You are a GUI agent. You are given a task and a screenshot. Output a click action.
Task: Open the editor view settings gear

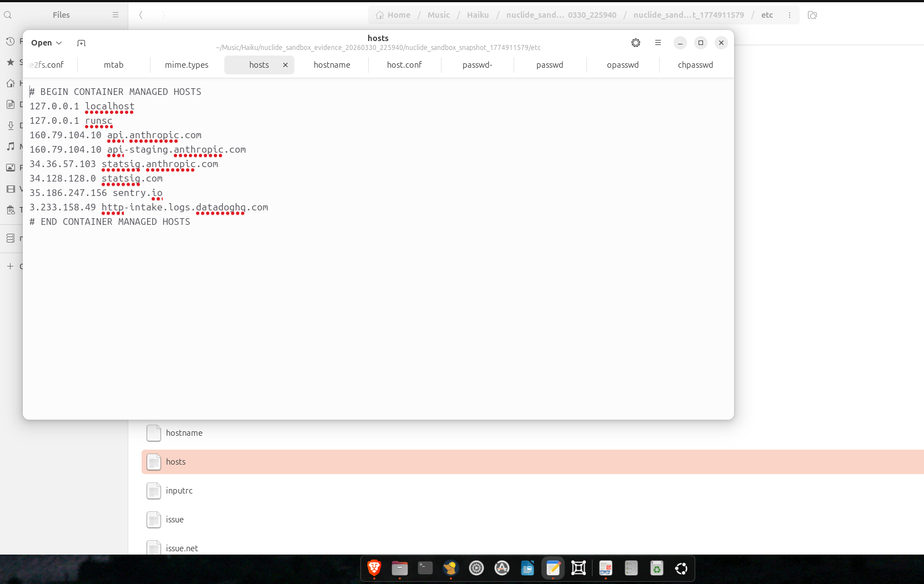[x=635, y=43]
